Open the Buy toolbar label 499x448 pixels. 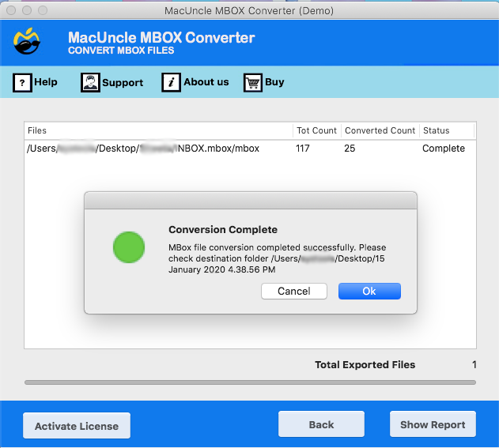[274, 82]
